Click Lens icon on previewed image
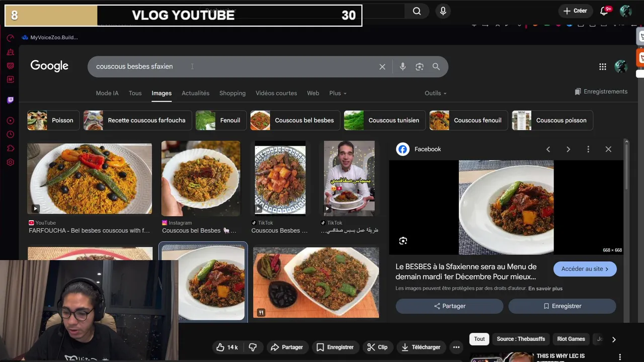This screenshot has width=644, height=362. pos(403,241)
